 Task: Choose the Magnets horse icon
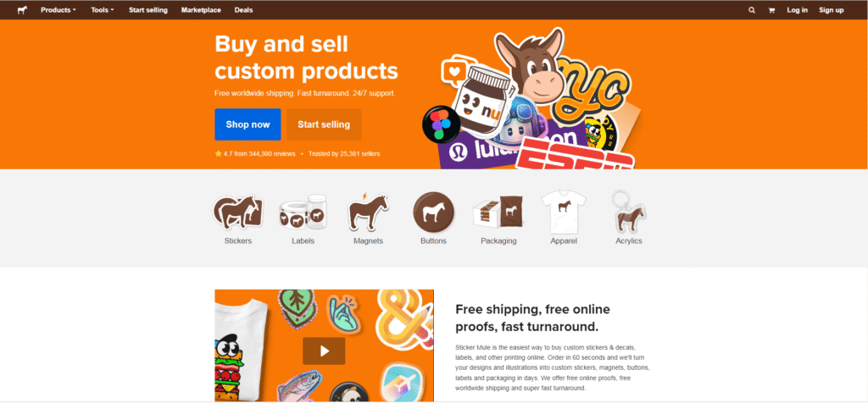pyautogui.click(x=368, y=212)
